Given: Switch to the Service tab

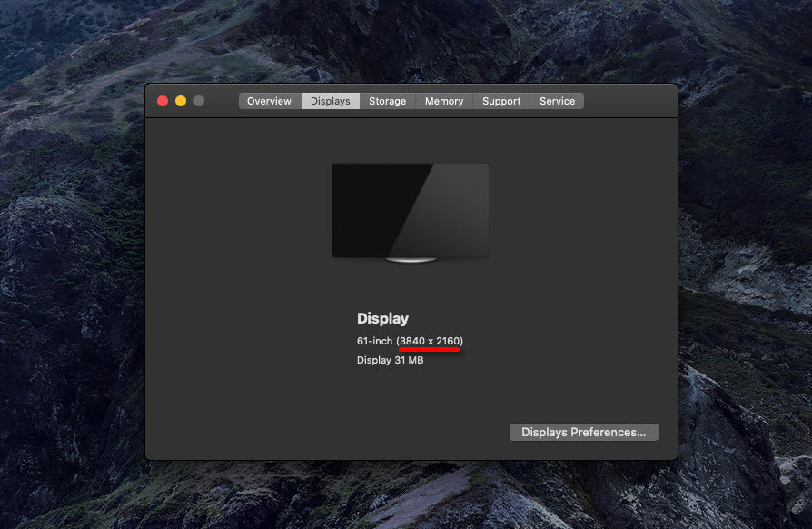Looking at the screenshot, I should [x=557, y=101].
